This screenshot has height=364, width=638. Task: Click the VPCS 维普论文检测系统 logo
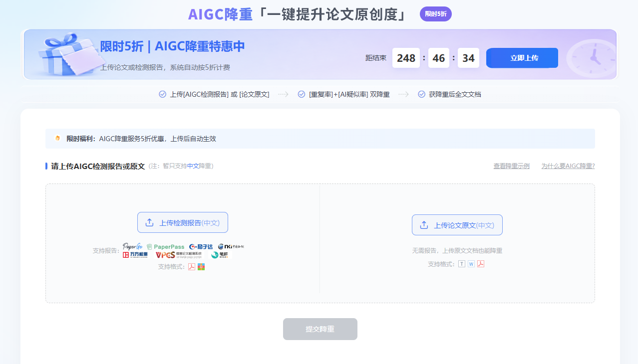click(x=178, y=255)
